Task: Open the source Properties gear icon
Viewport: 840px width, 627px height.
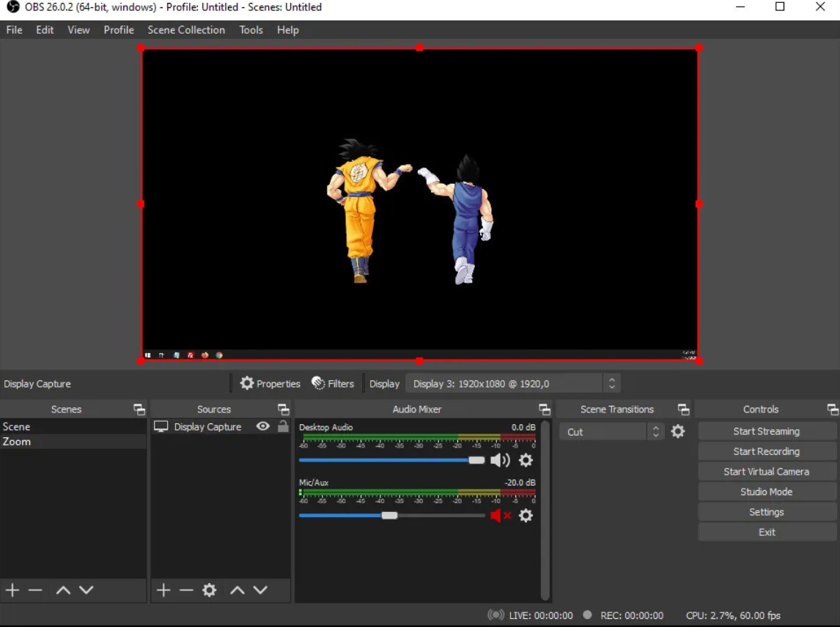Action: (246, 383)
